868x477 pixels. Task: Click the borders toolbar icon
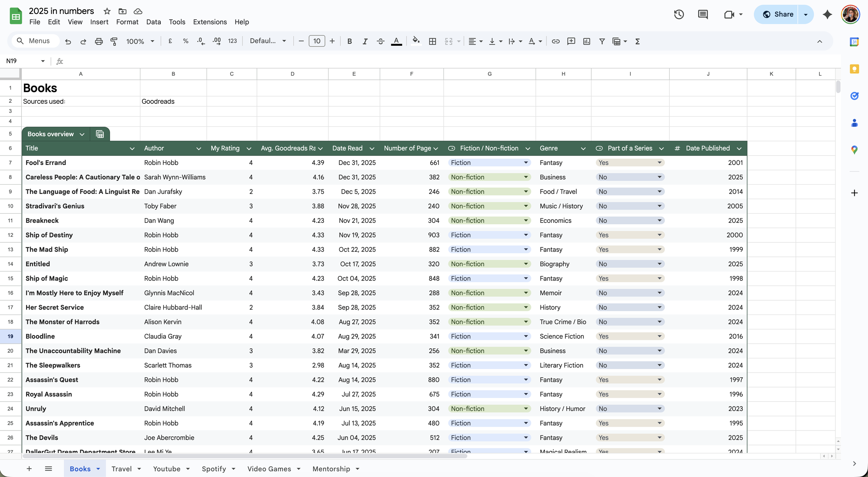point(432,41)
